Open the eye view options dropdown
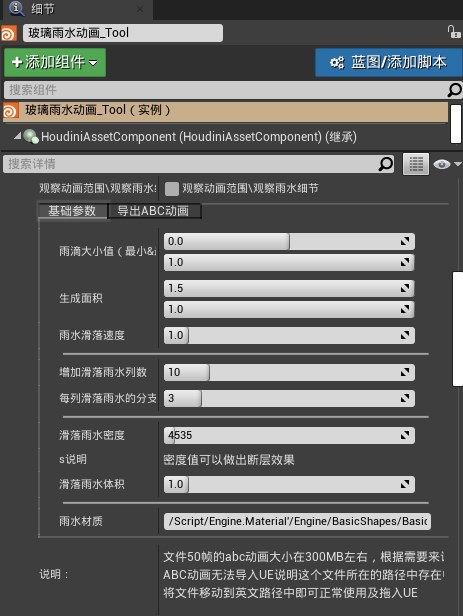 [x=447, y=164]
